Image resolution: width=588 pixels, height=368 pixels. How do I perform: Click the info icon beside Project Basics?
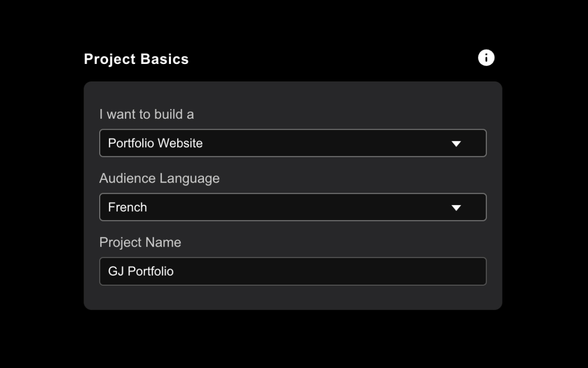coord(486,58)
